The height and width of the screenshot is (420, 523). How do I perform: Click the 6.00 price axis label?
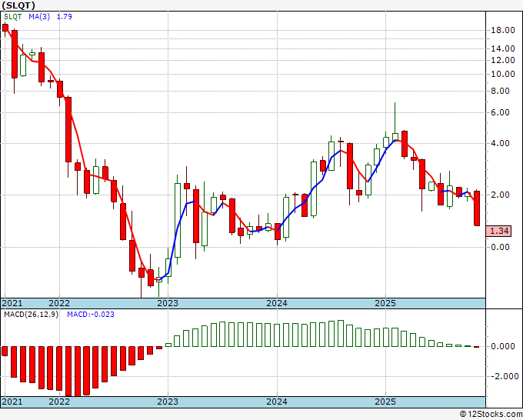point(501,113)
